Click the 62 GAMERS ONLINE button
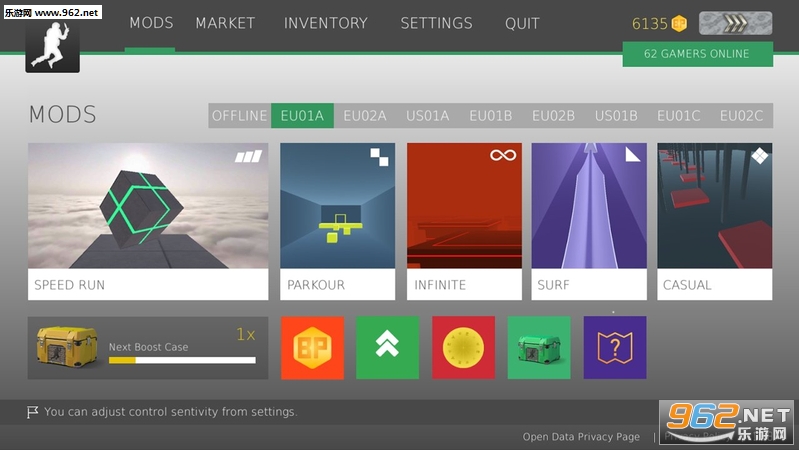799x450 pixels. click(698, 54)
